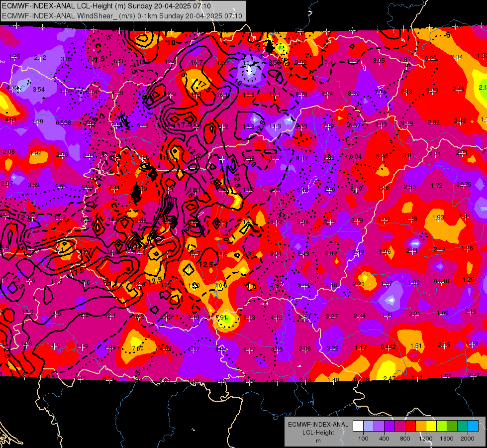Click the purple swatch above 400
487x448 pixels.
point(390,426)
